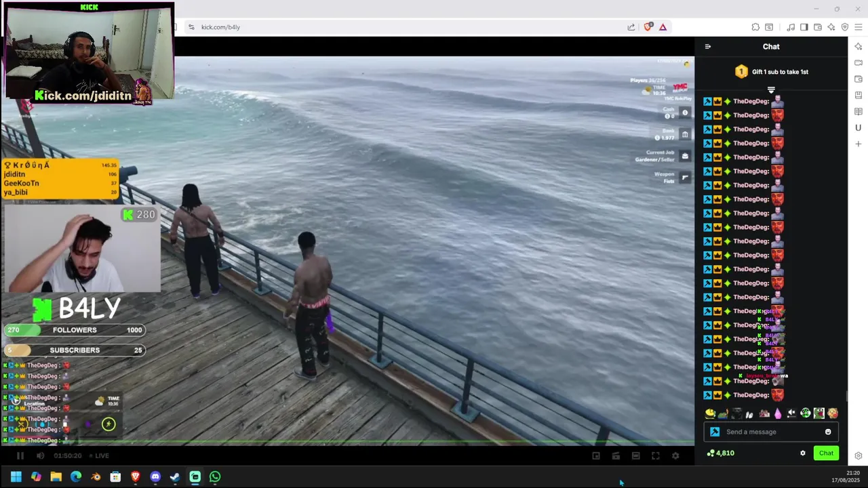Open TheDegDeg username in top chat message

click(751, 102)
